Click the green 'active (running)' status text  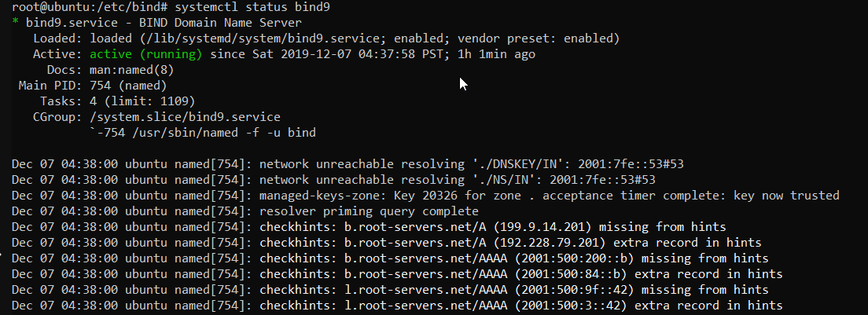coord(146,54)
